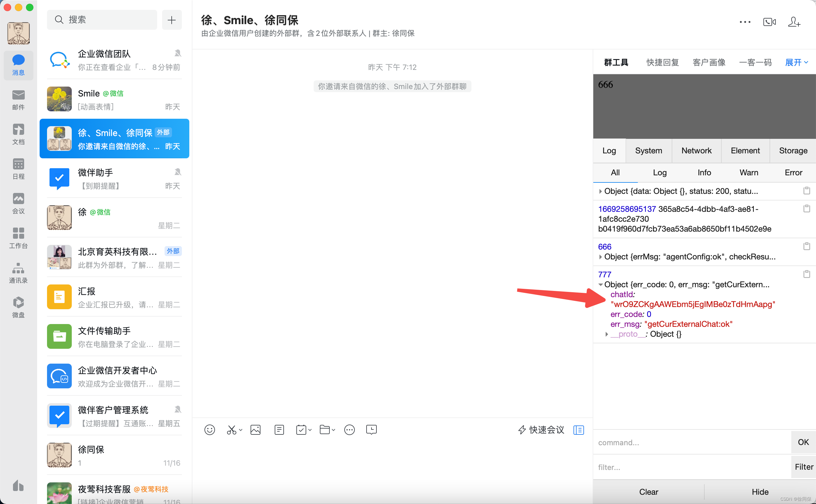Open the Calendar (日程) sidebar section

click(x=18, y=169)
